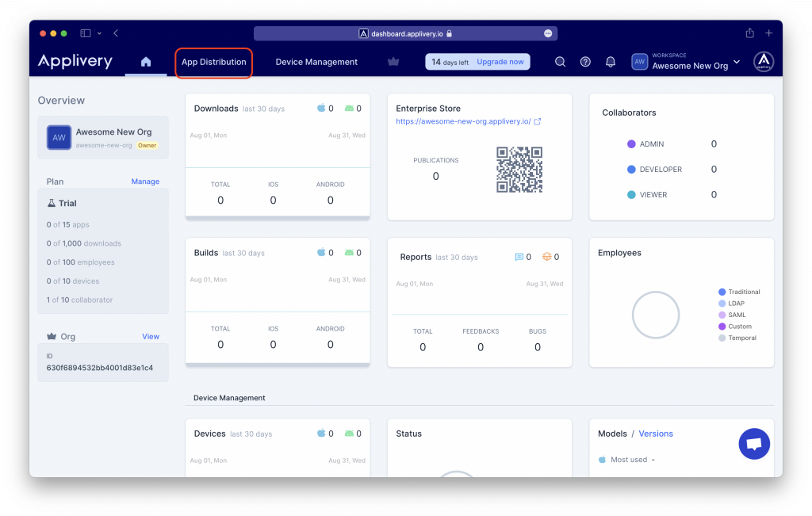
Task: Click the feedback icon in Reports card
Action: [519, 257]
